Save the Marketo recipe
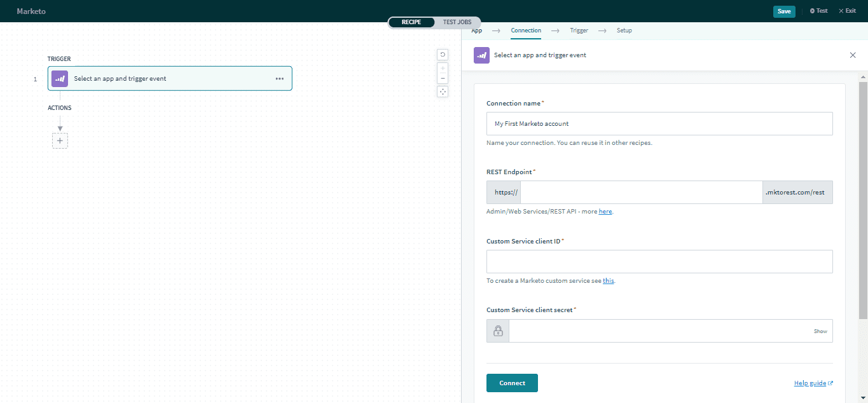Image resolution: width=868 pixels, height=403 pixels. [x=784, y=11]
